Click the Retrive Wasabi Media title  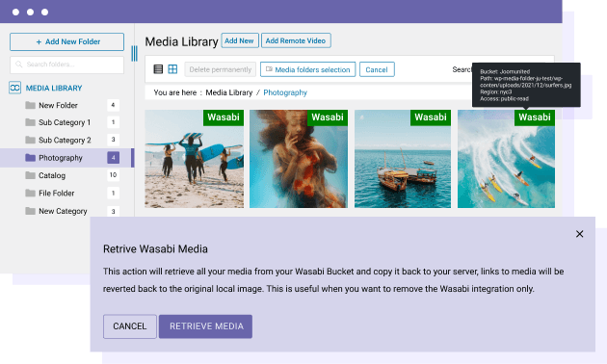(x=155, y=248)
